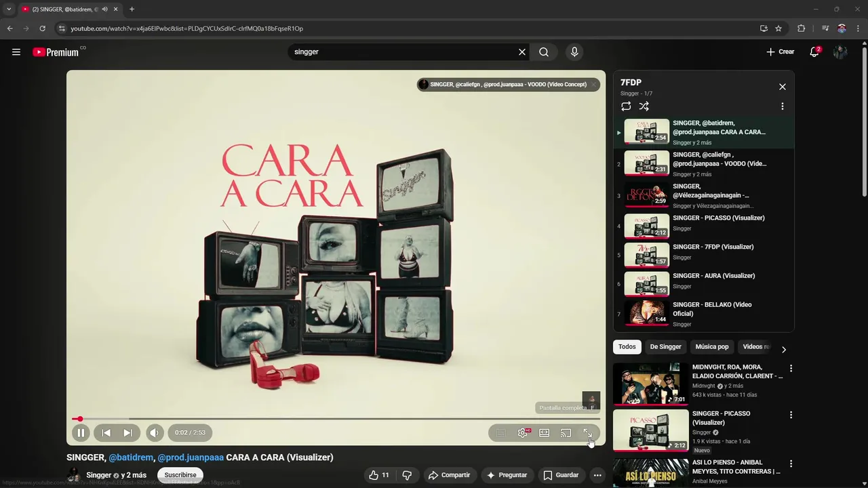Open the @prod.juanpaaa channel link in title

click(x=191, y=457)
